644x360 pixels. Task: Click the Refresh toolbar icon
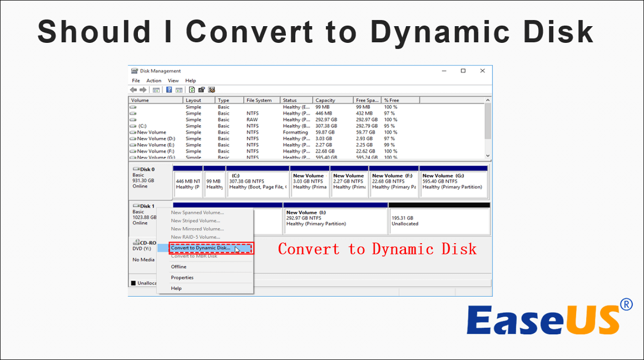point(192,90)
